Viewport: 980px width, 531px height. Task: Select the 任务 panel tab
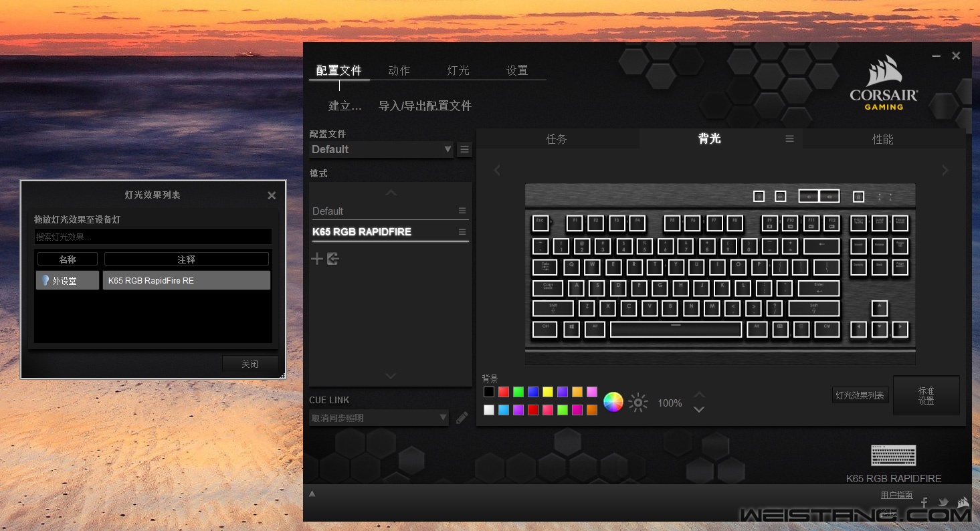(557, 139)
